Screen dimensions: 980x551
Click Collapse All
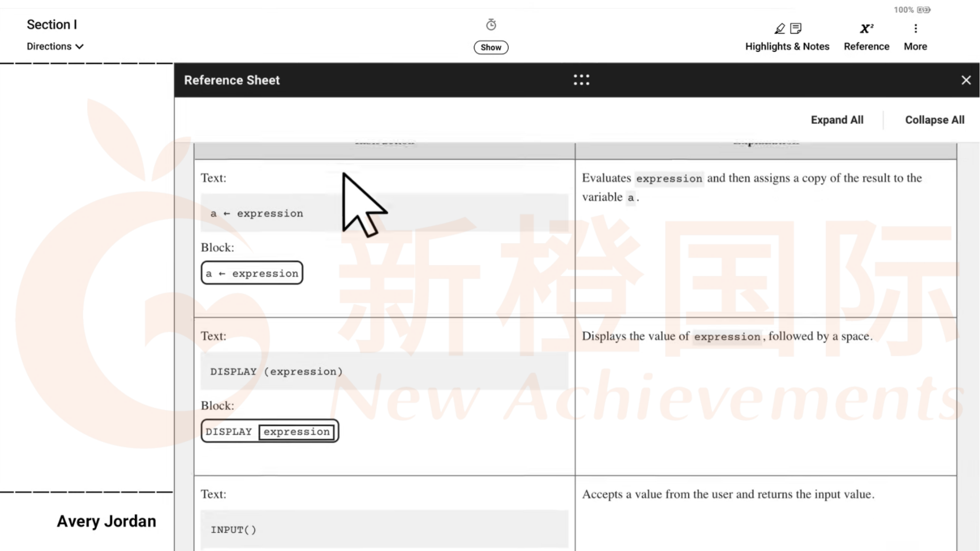coord(935,120)
